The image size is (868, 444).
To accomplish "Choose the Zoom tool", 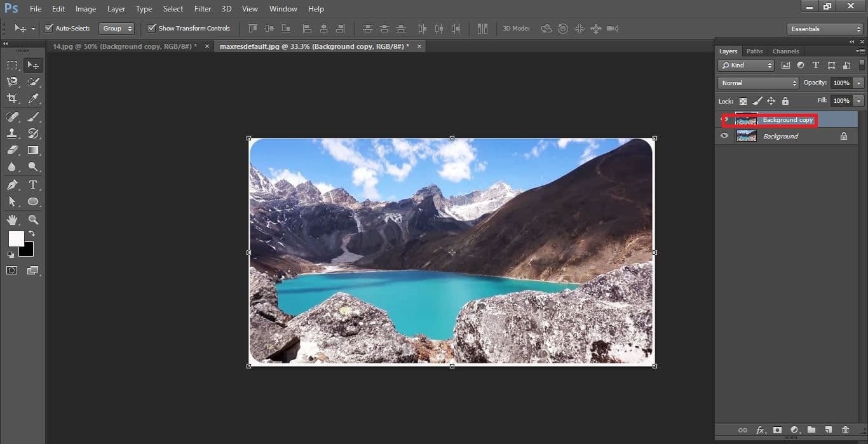I will [x=33, y=220].
